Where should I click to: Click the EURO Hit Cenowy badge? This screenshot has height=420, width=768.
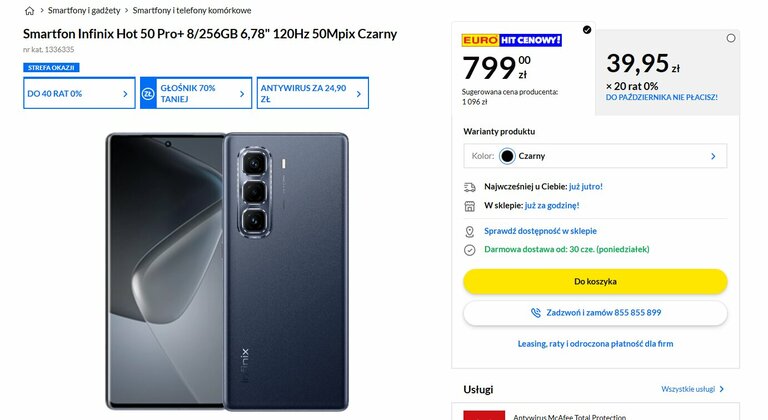511,40
